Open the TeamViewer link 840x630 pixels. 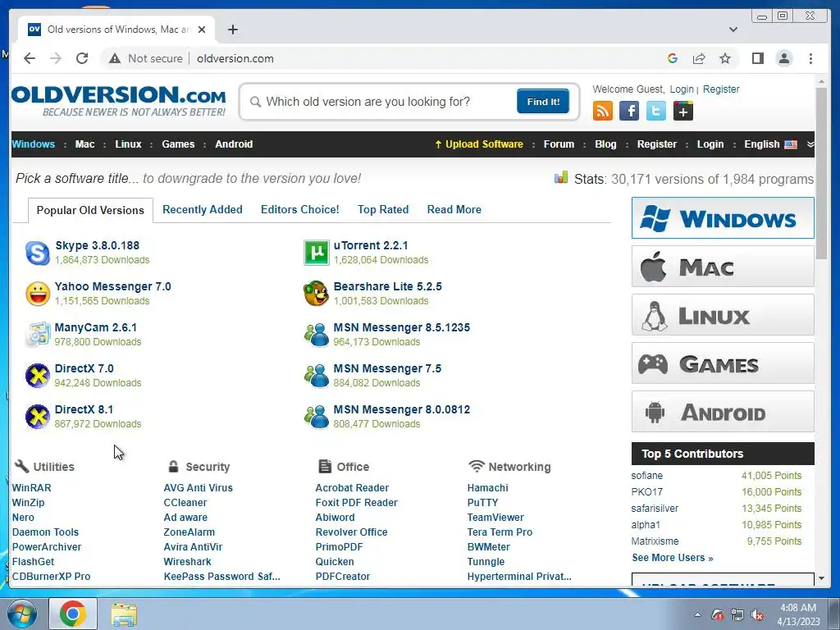coord(495,518)
